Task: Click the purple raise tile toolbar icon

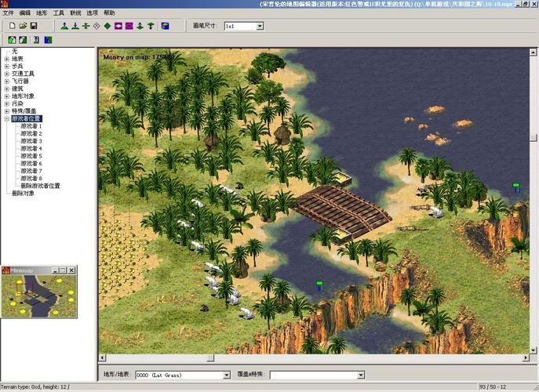Action: point(118,26)
